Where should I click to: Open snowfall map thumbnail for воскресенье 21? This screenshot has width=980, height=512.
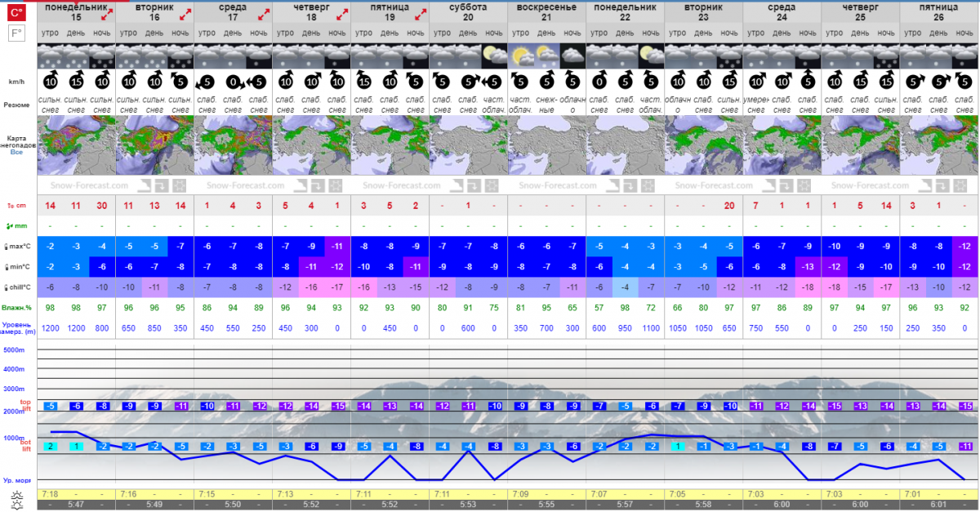pos(546,145)
